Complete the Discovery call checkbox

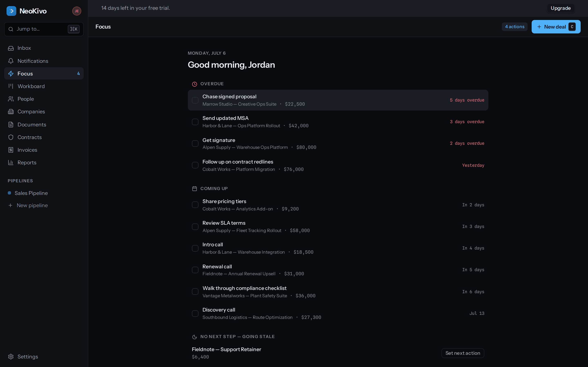[x=195, y=313]
